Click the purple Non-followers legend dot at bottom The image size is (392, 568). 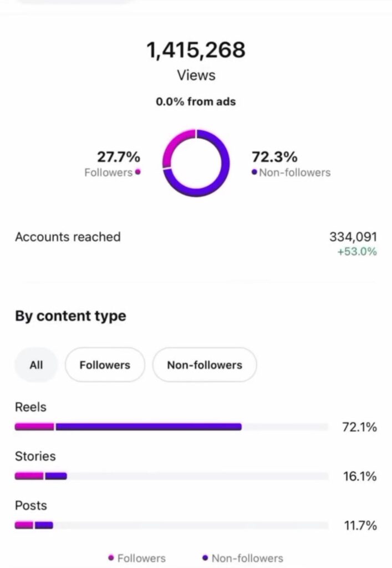point(205,558)
